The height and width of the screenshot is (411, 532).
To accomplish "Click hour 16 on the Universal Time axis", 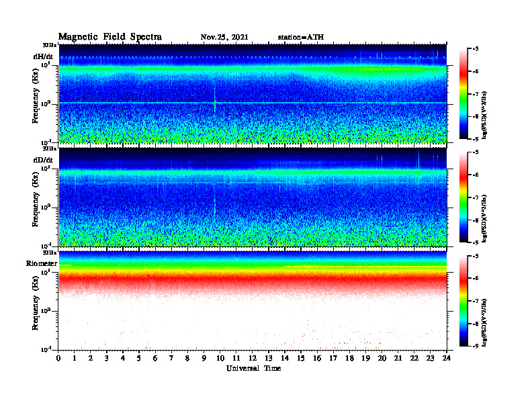I will (317, 359).
